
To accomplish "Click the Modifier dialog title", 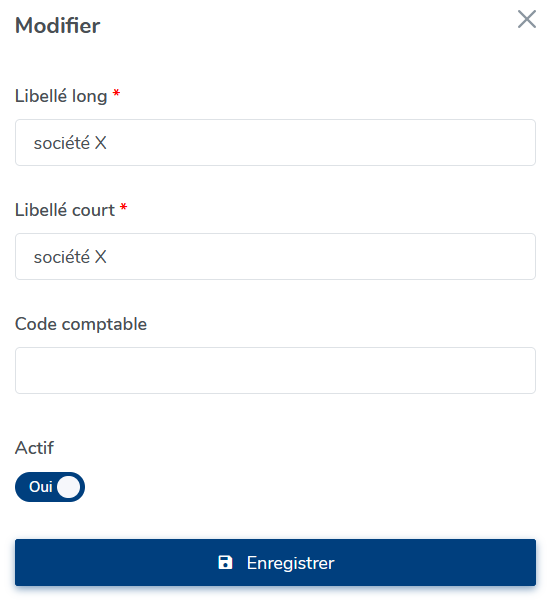I will point(57,26).
